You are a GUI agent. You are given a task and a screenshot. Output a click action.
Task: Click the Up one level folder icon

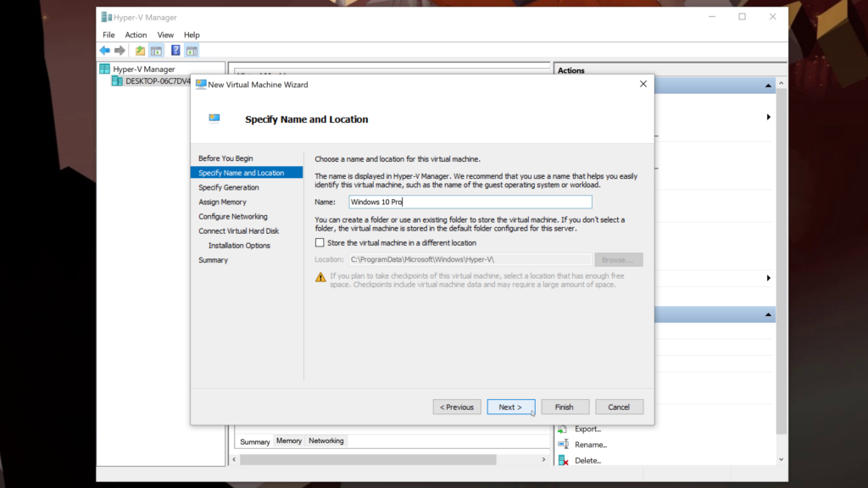pyautogui.click(x=140, y=51)
